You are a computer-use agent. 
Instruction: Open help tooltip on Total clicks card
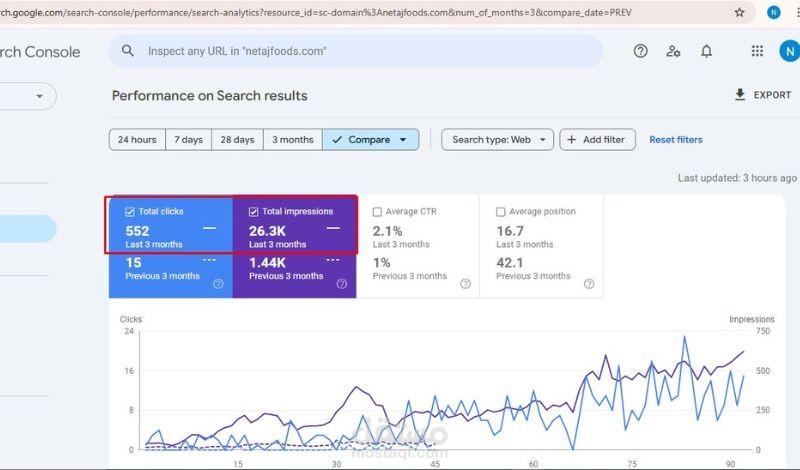click(218, 284)
